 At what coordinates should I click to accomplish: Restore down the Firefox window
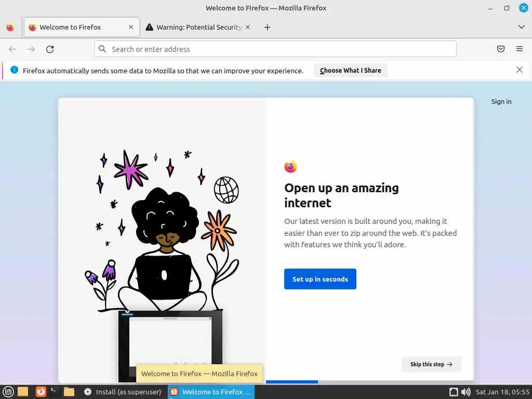pos(507,8)
